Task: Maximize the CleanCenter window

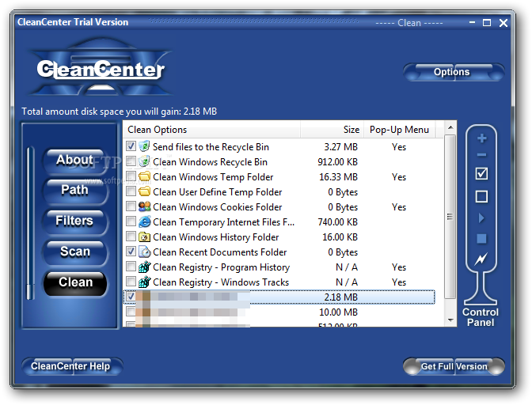Action: (487, 23)
